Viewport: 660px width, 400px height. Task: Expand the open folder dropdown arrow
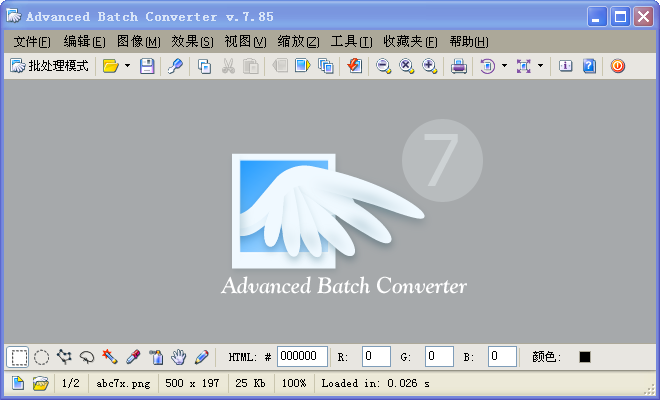click(127, 66)
